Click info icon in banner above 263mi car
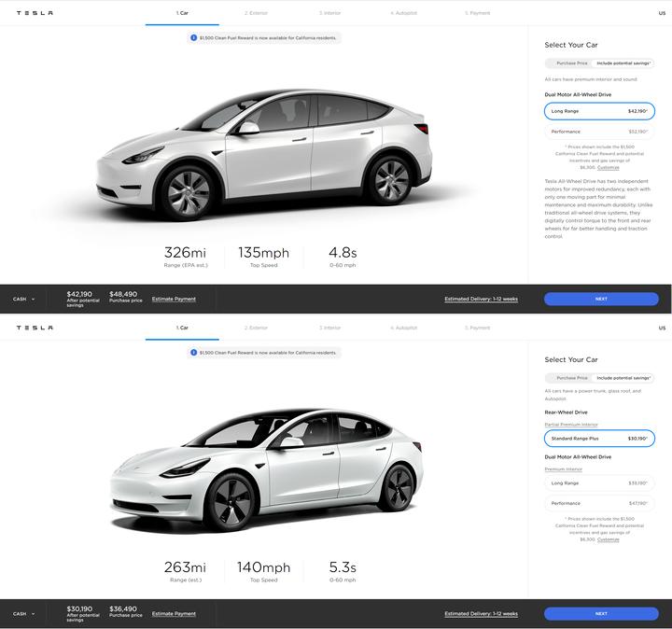Viewport: 672px width, 629px height. tap(194, 352)
